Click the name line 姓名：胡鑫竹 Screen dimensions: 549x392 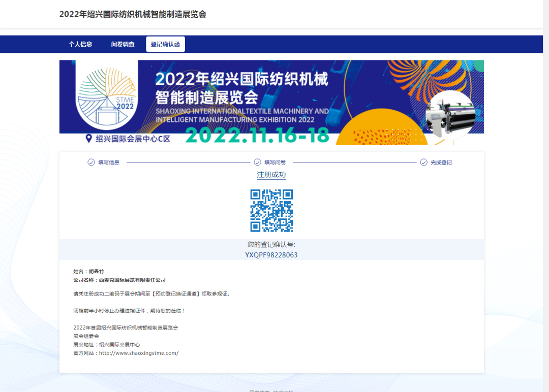tap(88, 271)
